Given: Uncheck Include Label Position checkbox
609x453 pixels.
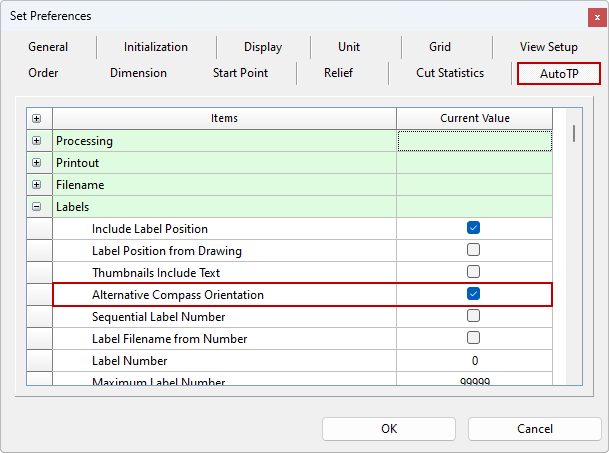Looking at the screenshot, I should click(x=474, y=228).
